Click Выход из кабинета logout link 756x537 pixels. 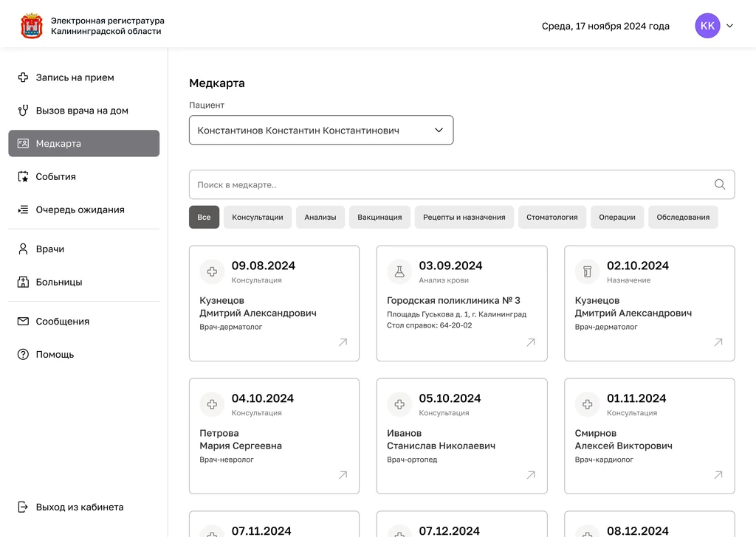79,507
